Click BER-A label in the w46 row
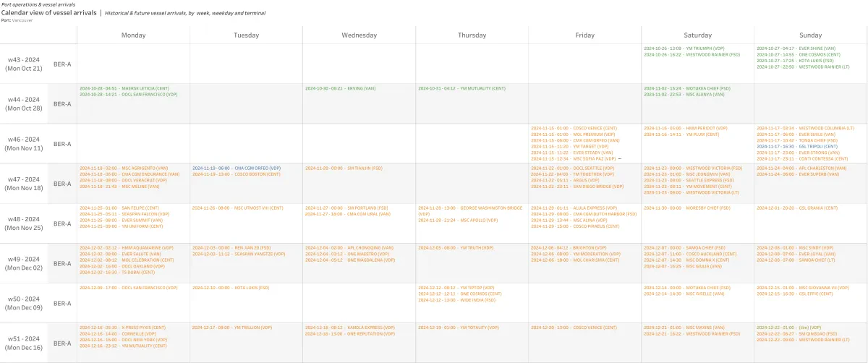The height and width of the screenshot is (363, 868). (x=62, y=143)
